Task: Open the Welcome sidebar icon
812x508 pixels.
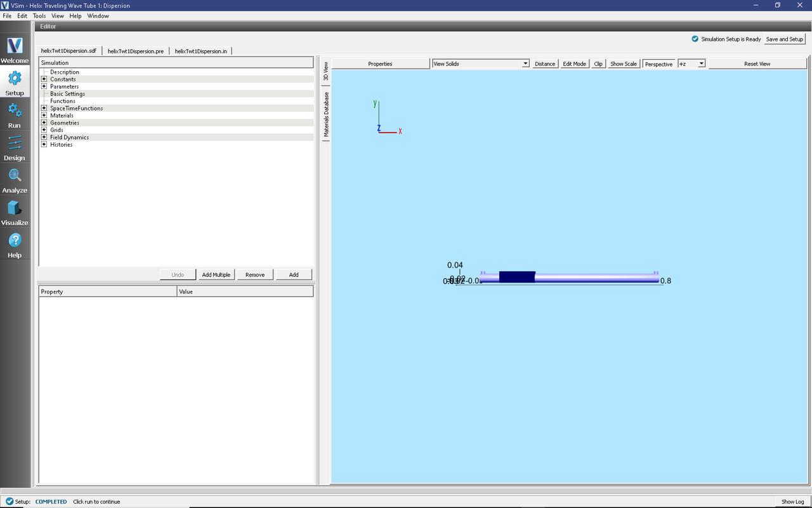Action: (15, 50)
